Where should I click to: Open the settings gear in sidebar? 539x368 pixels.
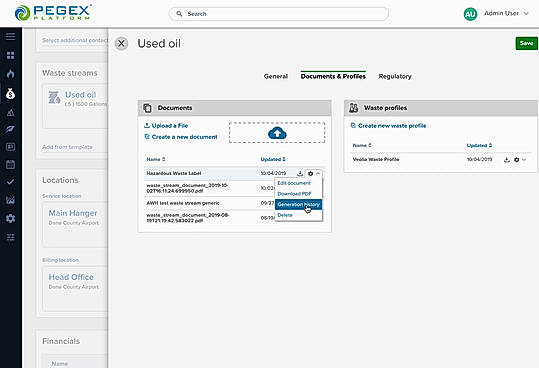coord(10,218)
